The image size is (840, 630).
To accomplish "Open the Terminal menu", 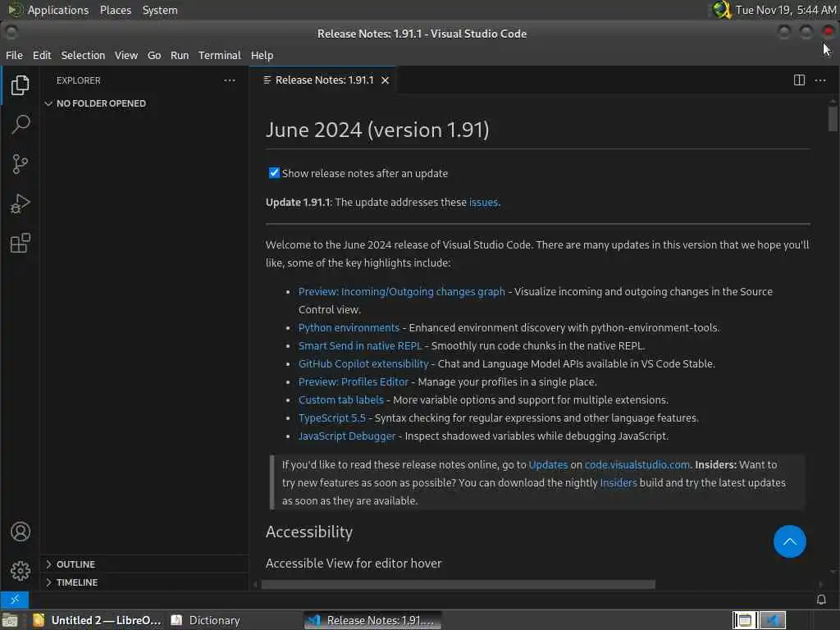I will pyautogui.click(x=220, y=55).
